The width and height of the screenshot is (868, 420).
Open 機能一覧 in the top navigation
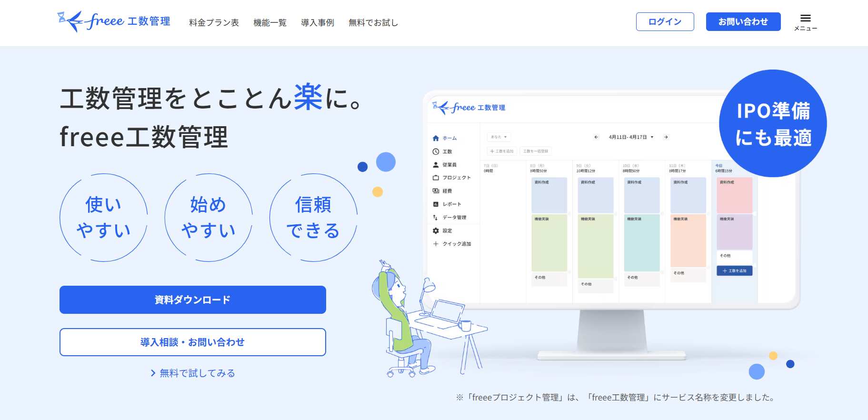tap(270, 22)
